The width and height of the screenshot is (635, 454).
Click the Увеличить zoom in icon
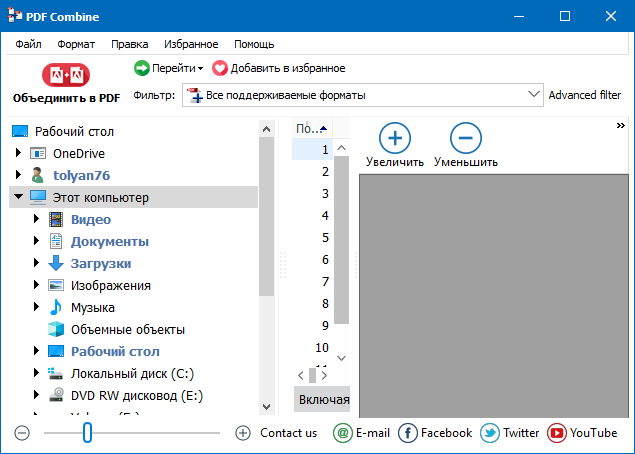[394, 138]
